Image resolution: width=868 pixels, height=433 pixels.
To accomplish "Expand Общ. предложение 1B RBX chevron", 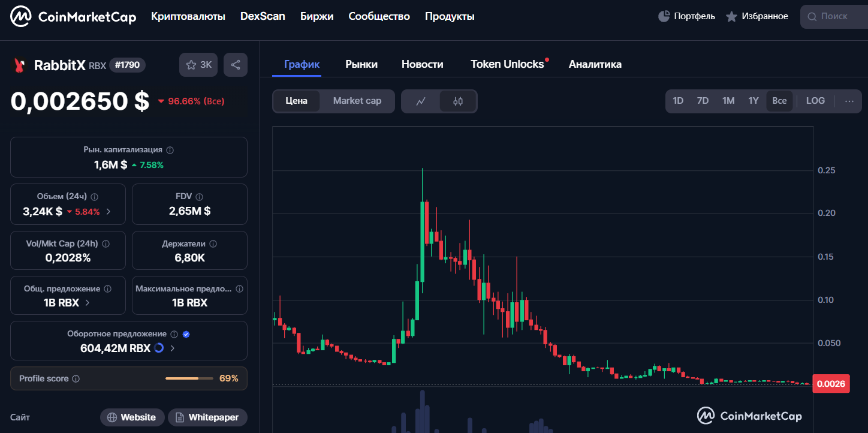I will (88, 303).
